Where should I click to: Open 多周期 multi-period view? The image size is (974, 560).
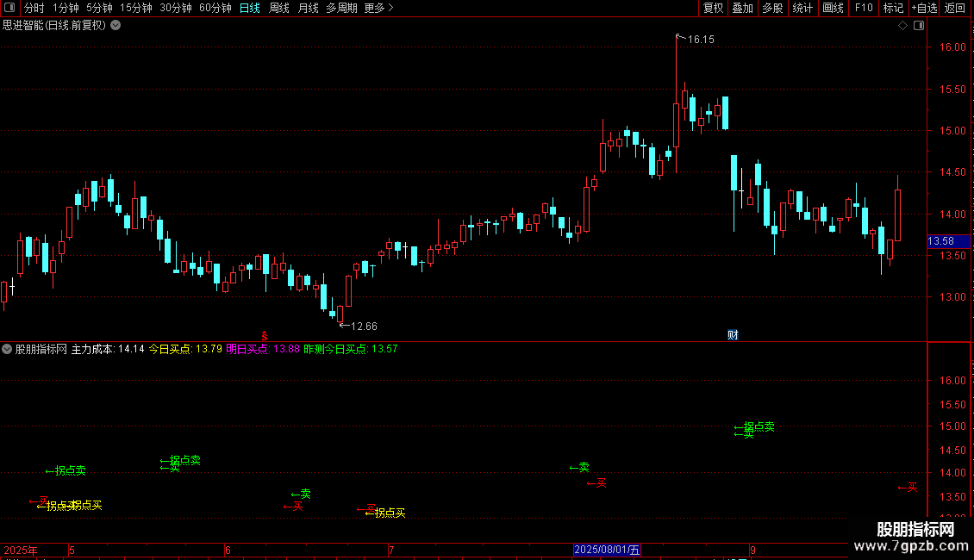[341, 8]
